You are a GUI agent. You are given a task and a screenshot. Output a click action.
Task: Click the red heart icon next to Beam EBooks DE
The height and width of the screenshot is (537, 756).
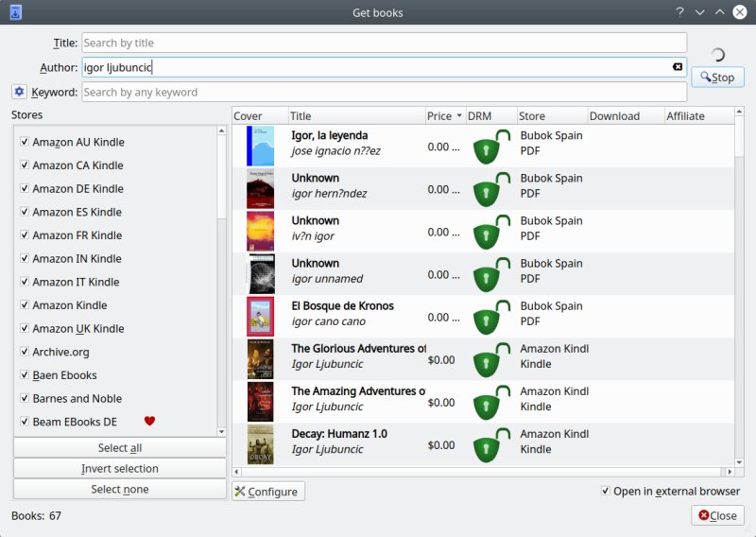(x=149, y=421)
